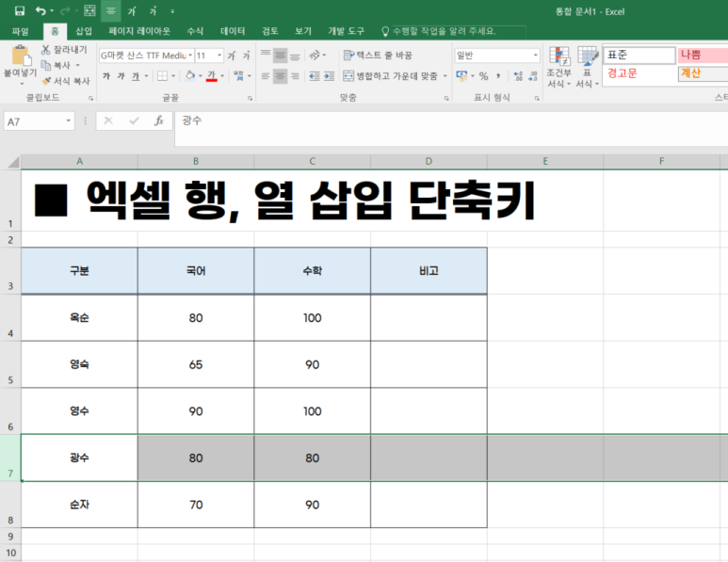Align text to the top of the cell

click(x=265, y=56)
